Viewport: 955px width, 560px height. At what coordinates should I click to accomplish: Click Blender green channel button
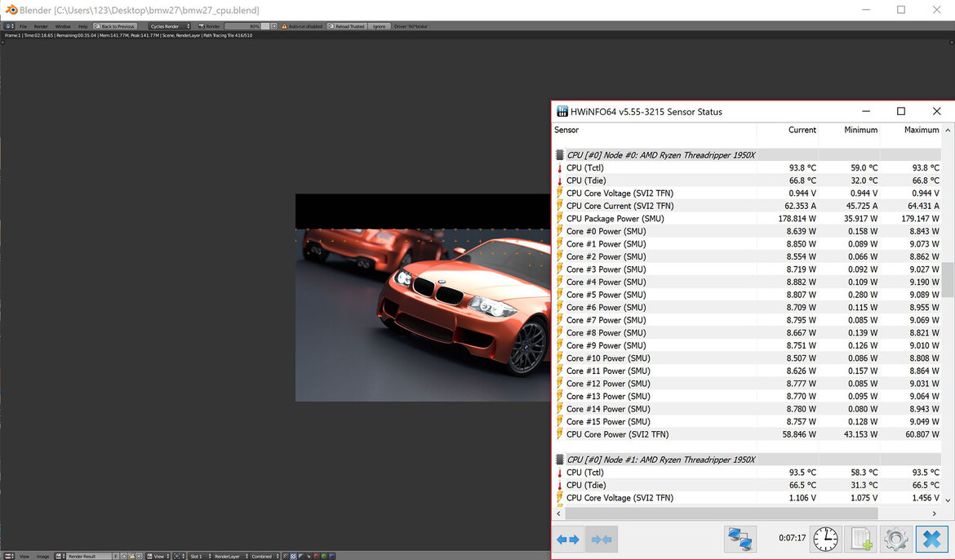[x=324, y=557]
